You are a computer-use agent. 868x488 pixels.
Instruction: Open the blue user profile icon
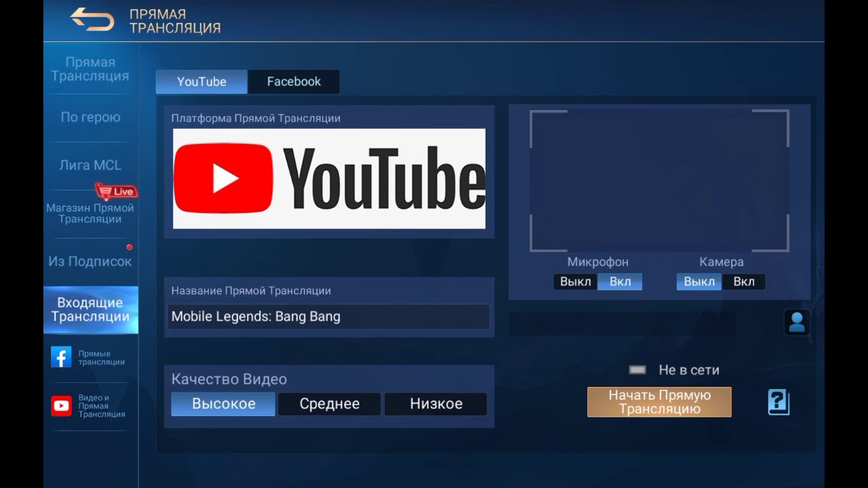[x=797, y=323]
